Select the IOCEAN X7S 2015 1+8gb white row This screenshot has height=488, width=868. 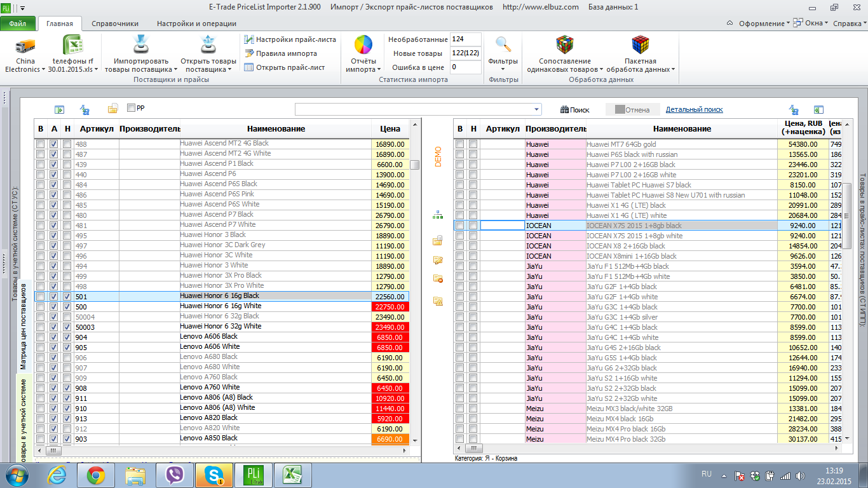[648, 236]
